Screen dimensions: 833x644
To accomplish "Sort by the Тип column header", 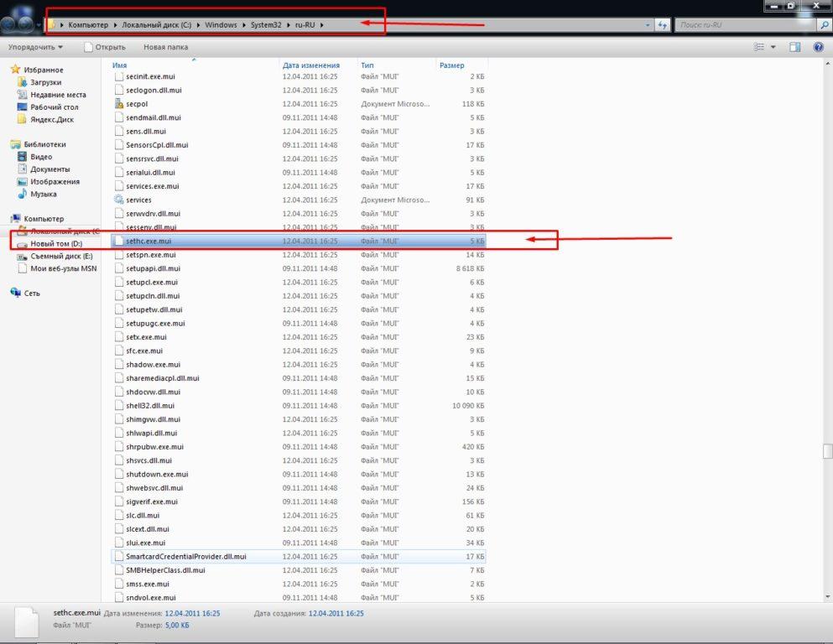I will (x=396, y=65).
